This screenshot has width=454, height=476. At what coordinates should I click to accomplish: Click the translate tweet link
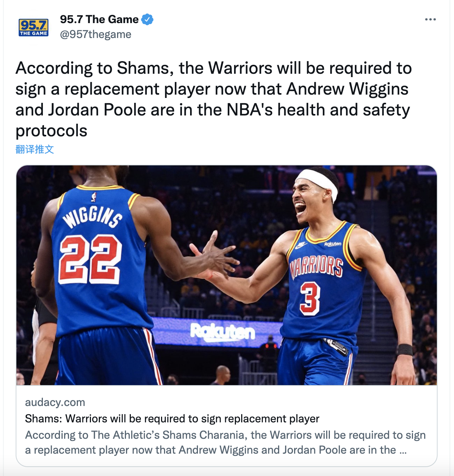pos(35,149)
